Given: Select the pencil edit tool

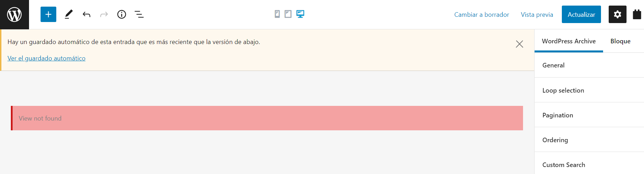Looking at the screenshot, I should (x=69, y=14).
